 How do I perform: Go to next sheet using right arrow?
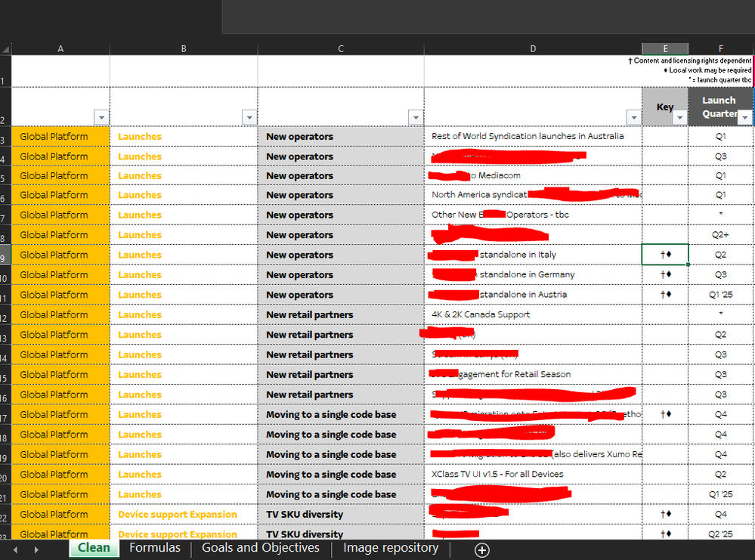pos(36,549)
